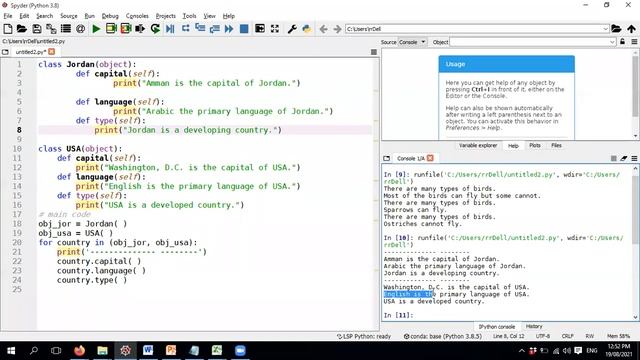Open the IPython console options menu

click(634, 158)
